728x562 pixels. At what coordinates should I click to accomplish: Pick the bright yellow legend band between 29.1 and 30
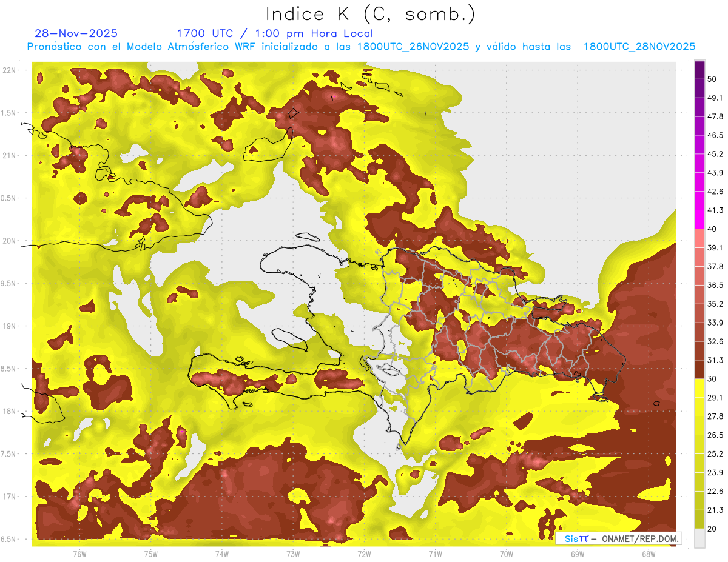click(x=699, y=388)
